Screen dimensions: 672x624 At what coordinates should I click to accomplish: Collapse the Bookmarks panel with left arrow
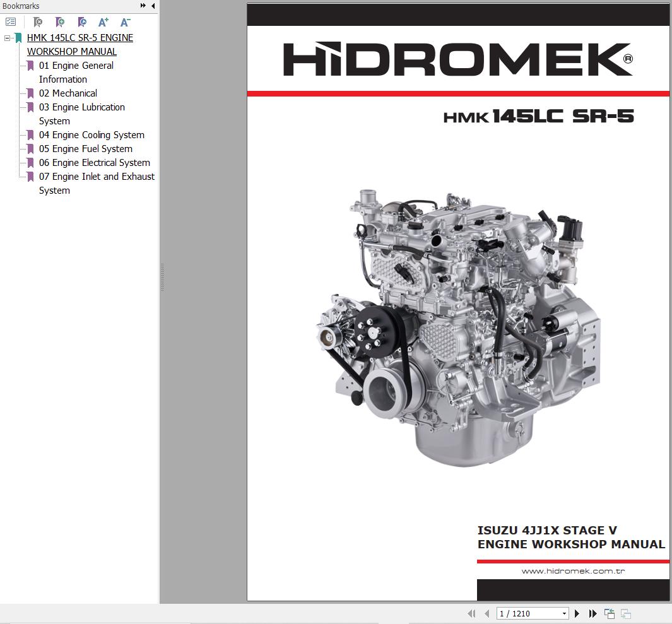153,6
